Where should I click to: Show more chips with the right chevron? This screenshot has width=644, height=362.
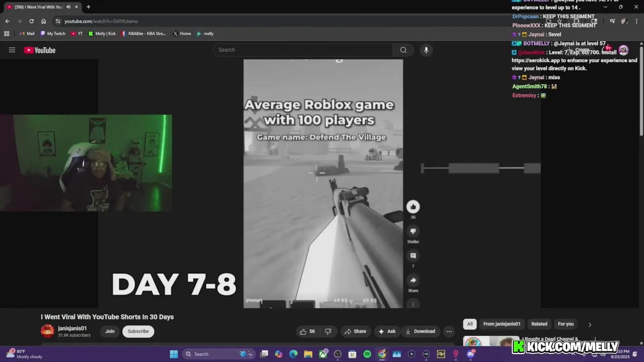pos(590,324)
